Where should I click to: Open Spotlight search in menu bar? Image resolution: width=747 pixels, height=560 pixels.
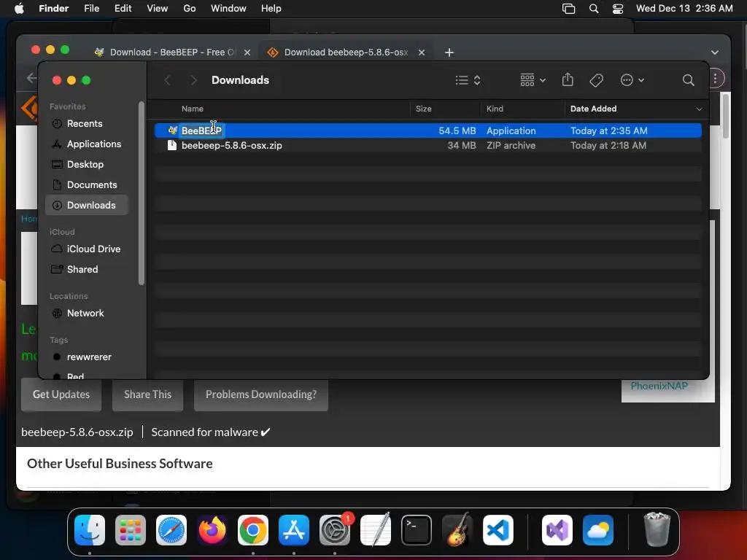pos(594,9)
